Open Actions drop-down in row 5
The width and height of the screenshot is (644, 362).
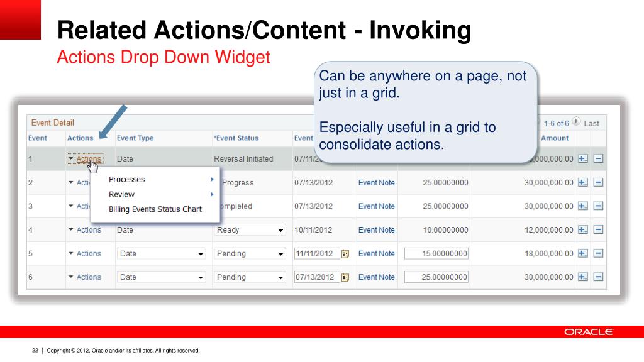coord(85,254)
